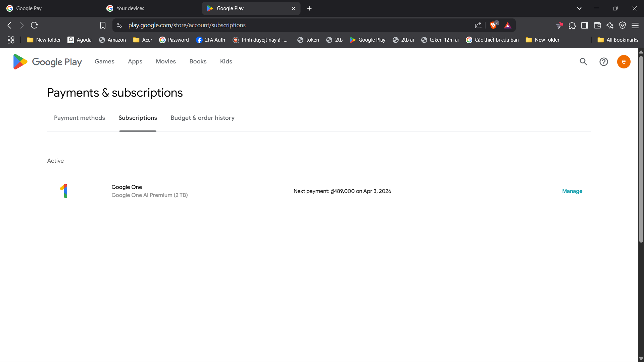Open Brave Shields lion icon
The width and height of the screenshot is (644, 362).
pyautogui.click(x=494, y=25)
